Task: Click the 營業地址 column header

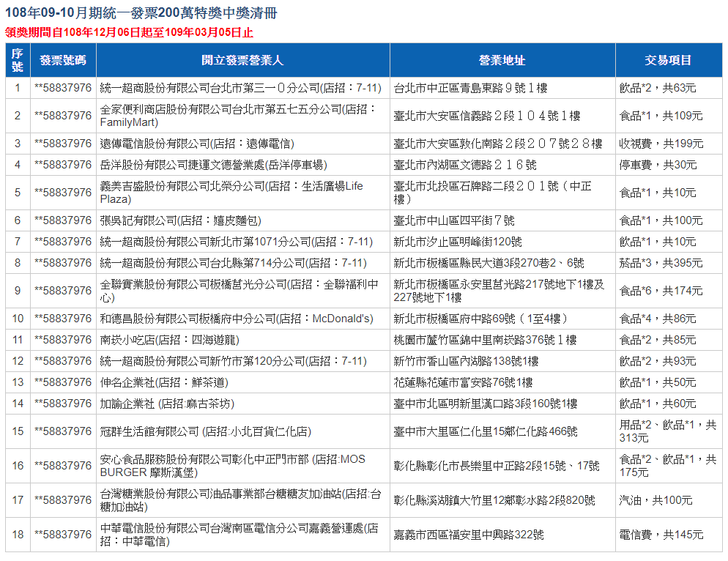Action: (502, 60)
